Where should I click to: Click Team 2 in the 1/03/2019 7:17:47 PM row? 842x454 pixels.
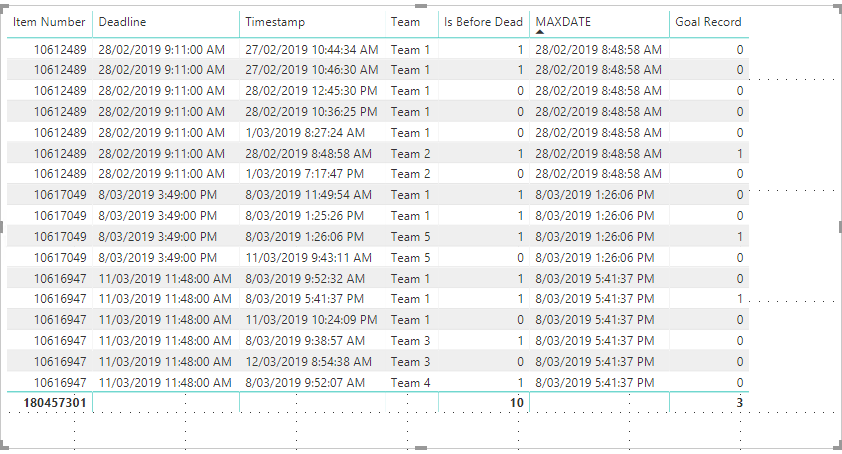click(x=410, y=174)
